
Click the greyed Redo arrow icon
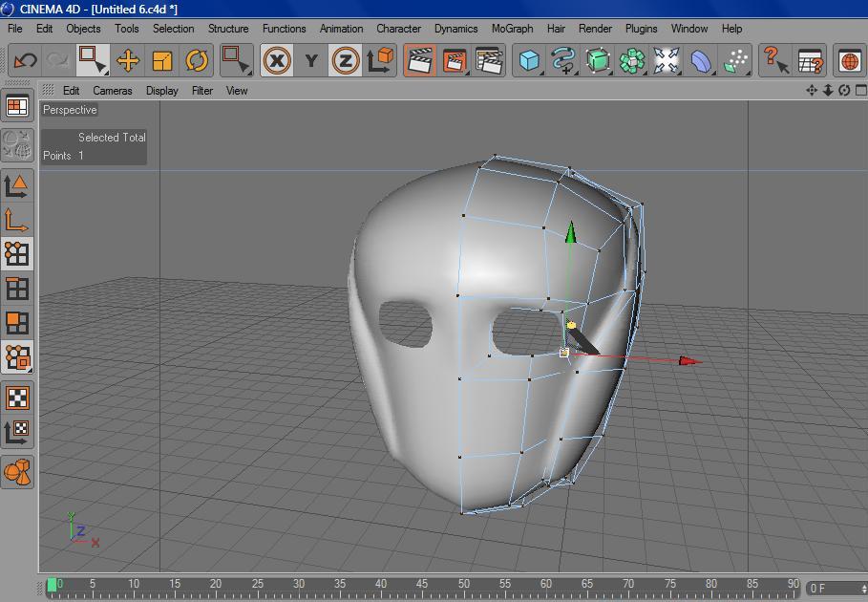57,60
